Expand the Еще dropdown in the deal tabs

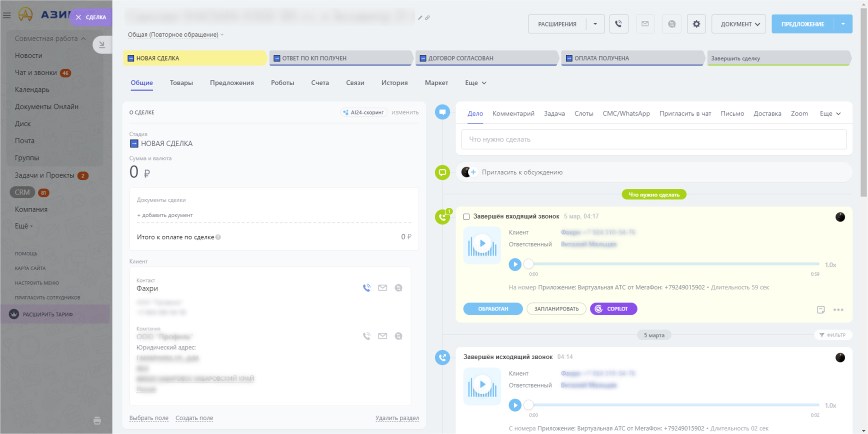click(475, 83)
